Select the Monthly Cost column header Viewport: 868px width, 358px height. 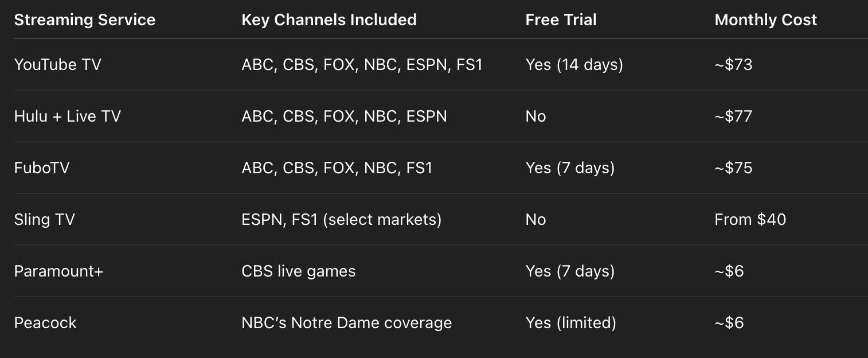[765, 20]
